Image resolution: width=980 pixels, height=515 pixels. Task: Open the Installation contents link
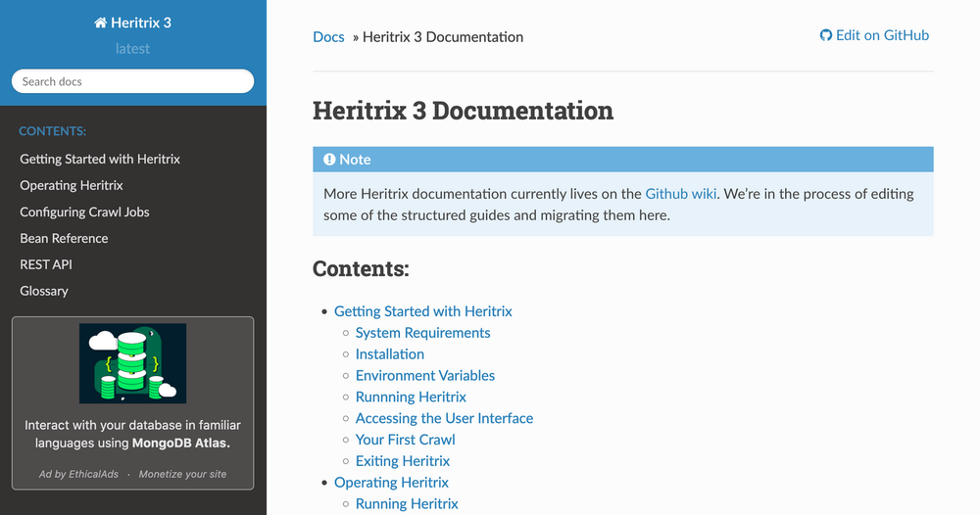click(x=389, y=354)
